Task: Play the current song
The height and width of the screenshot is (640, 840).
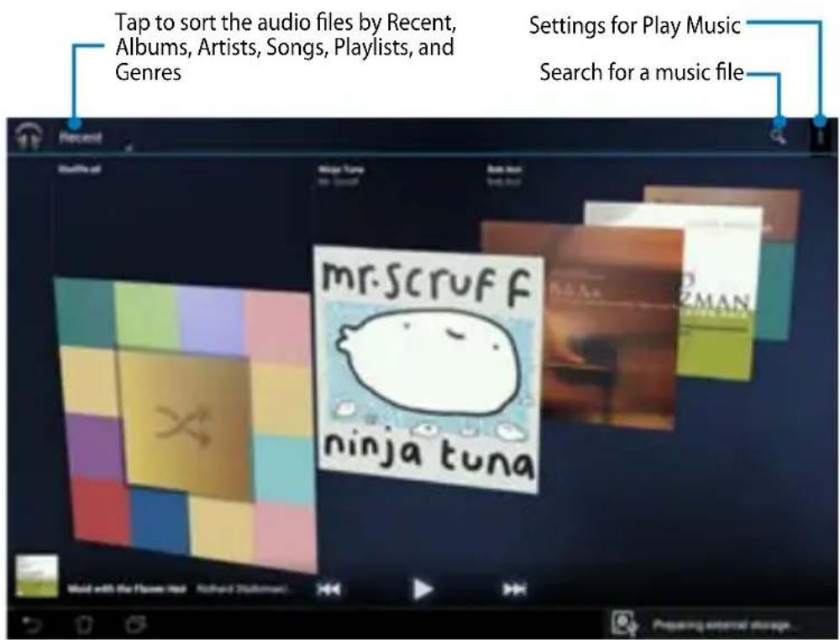Action: point(423,589)
